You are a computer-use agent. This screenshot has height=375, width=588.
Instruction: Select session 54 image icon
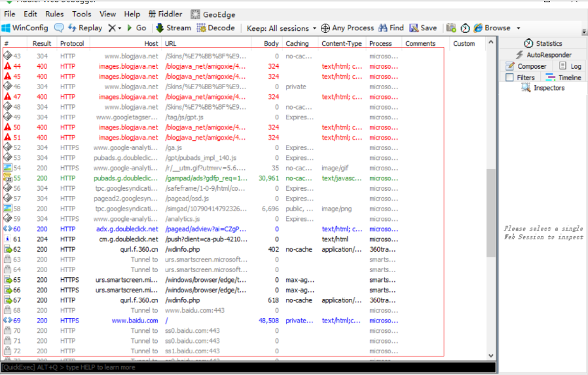click(7, 168)
